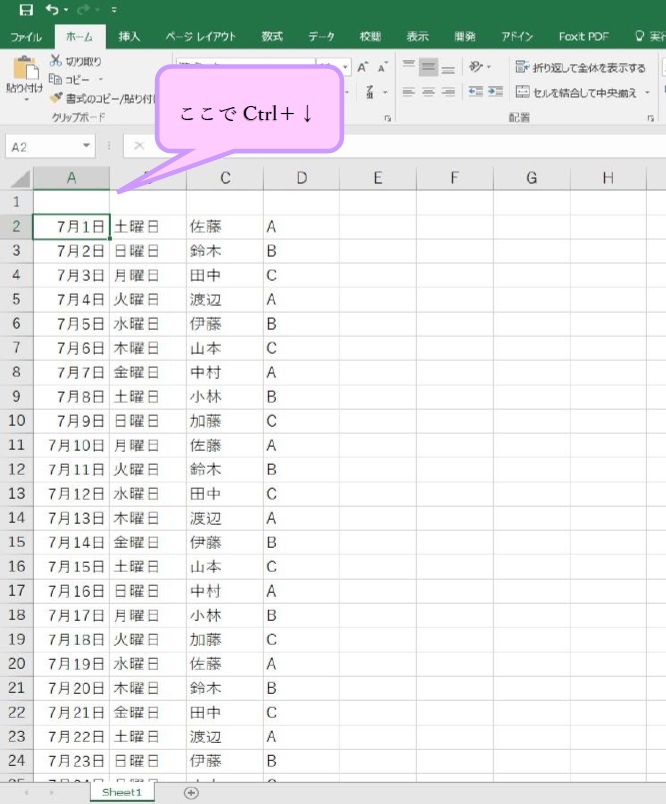Click the Paste clipboard icon
Screen dimensions: 666x804
pos(25,69)
